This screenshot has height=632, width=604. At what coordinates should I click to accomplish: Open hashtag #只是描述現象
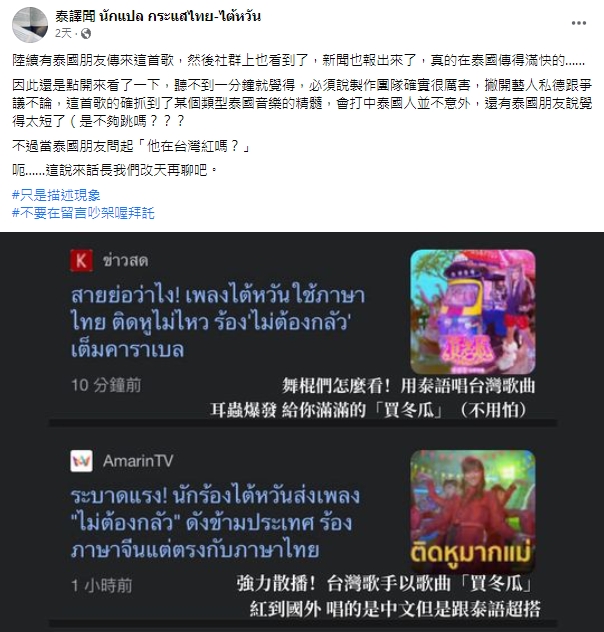tap(56, 195)
